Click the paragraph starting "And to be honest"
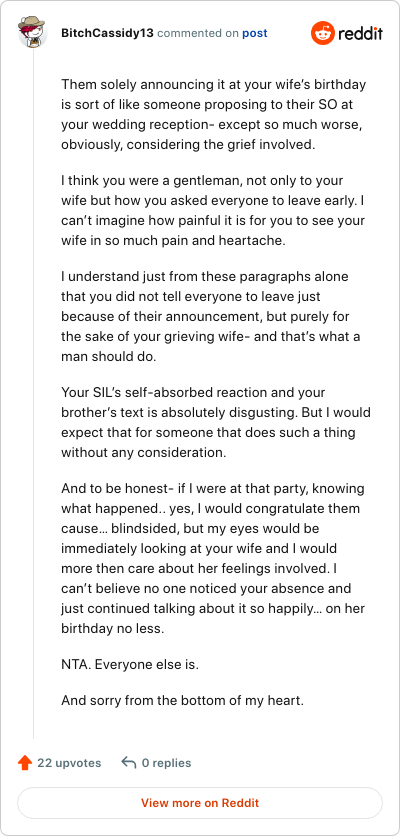Image resolution: width=400 pixels, height=836 pixels. pyautogui.click(x=214, y=558)
